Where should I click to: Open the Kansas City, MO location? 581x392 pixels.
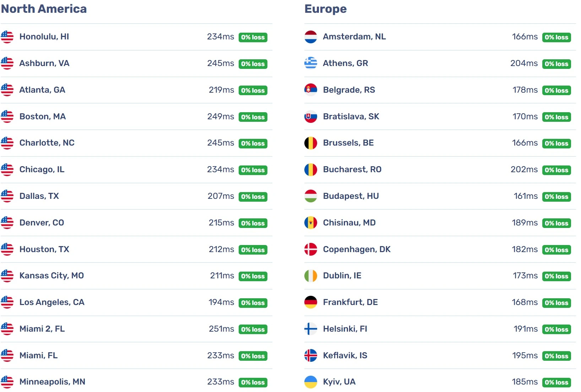click(51, 276)
